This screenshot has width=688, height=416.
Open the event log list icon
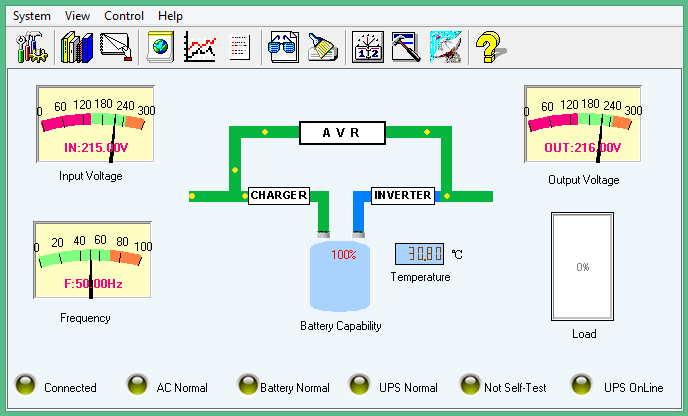tap(239, 47)
